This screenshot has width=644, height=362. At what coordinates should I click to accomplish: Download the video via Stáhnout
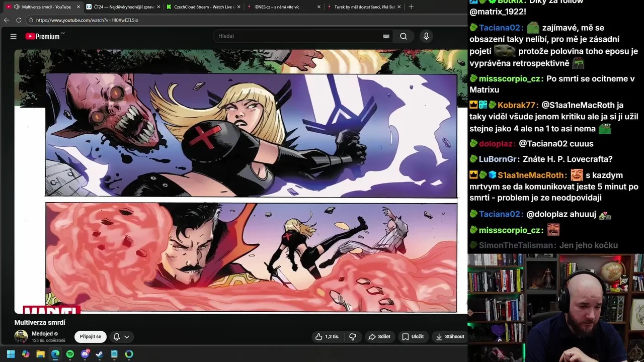pyautogui.click(x=450, y=337)
